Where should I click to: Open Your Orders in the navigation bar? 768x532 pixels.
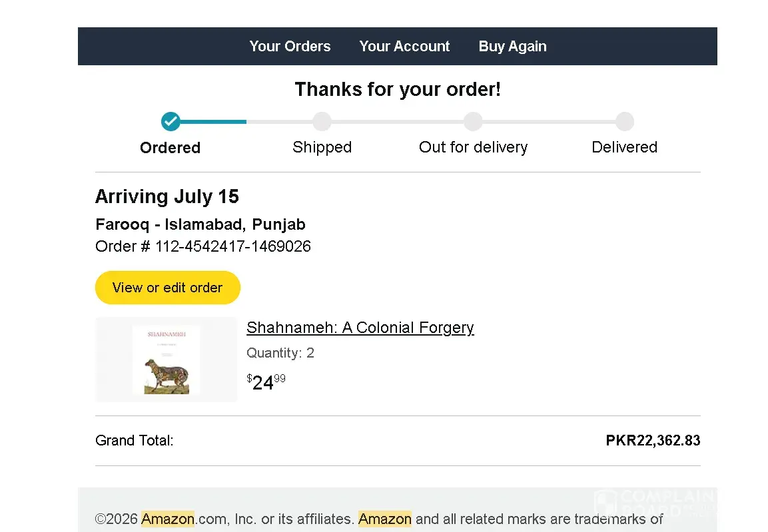[x=290, y=46]
